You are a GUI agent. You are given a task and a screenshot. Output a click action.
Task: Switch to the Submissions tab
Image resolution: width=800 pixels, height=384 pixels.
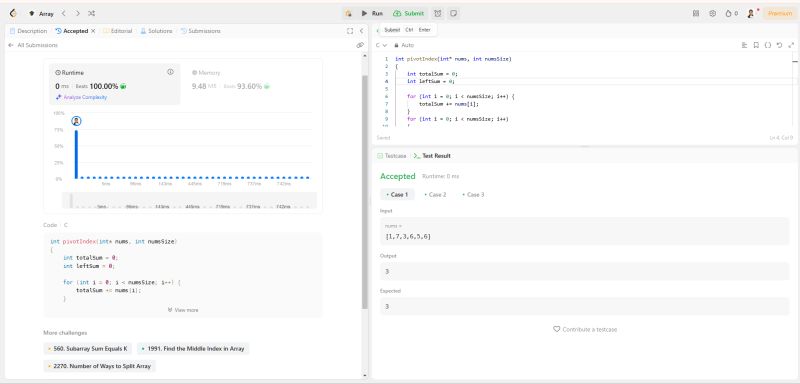[201, 31]
